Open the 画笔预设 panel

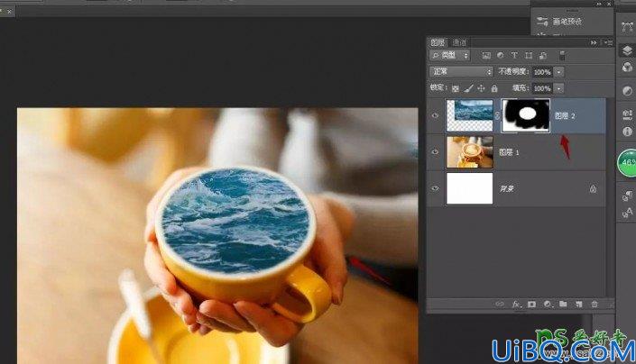(x=559, y=22)
